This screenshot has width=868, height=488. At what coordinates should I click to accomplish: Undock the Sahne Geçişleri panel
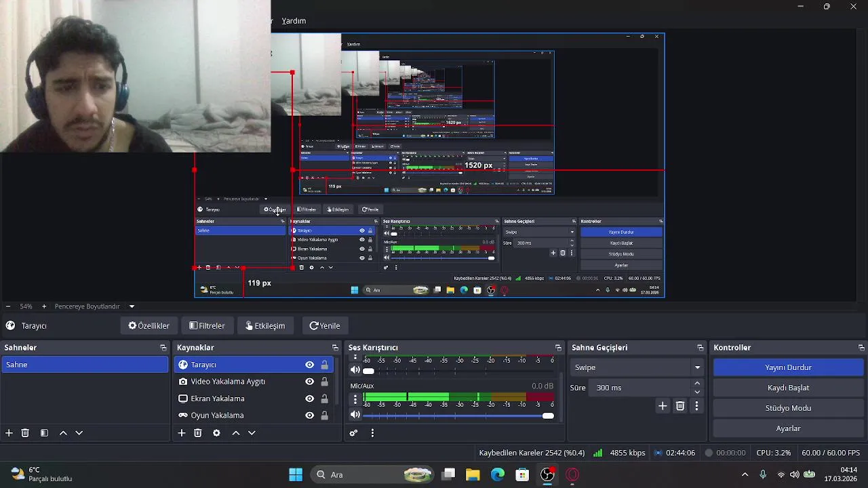pos(700,348)
